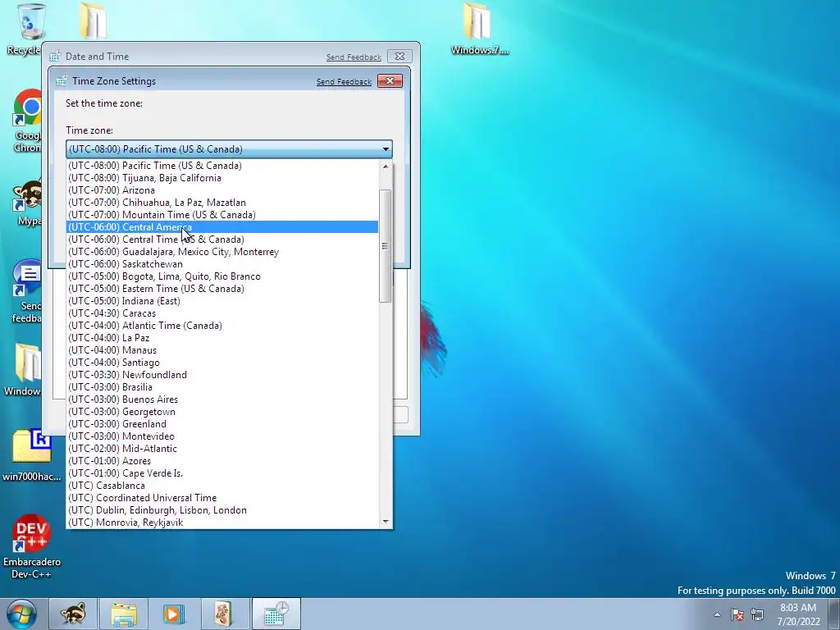This screenshot has height=630, width=840.
Task: Open network icon in system tray
Action: coord(757,614)
